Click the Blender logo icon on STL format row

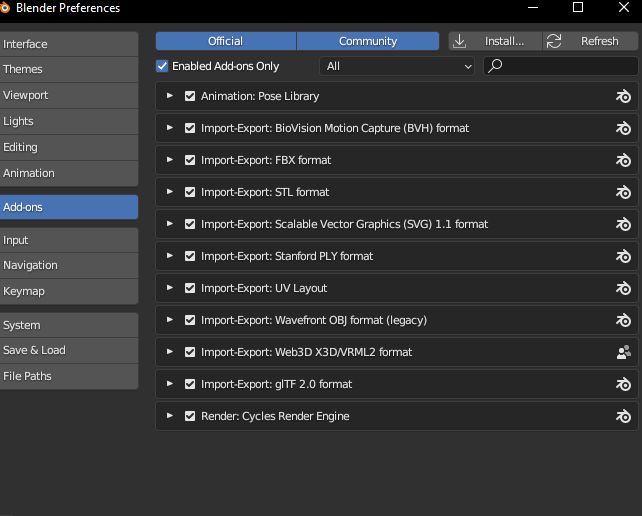point(623,192)
